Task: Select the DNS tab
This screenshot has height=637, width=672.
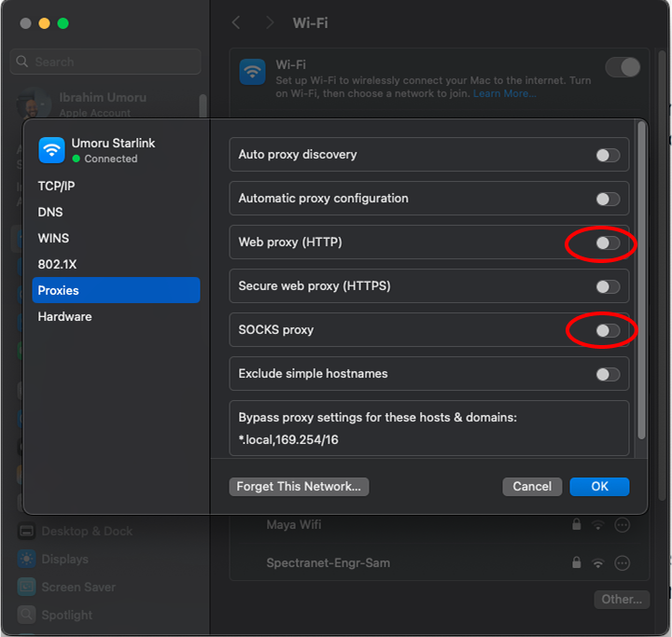Action: point(50,212)
